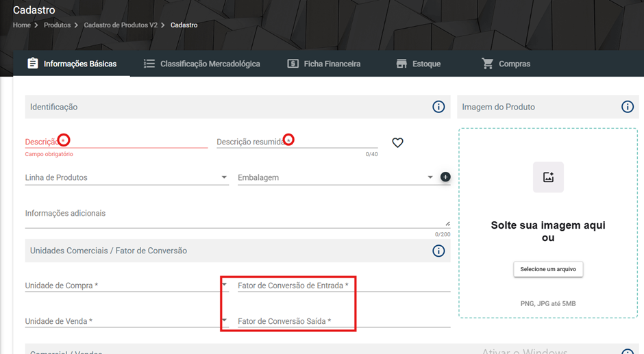Expand the Unidade de Compra dropdown

(x=224, y=284)
